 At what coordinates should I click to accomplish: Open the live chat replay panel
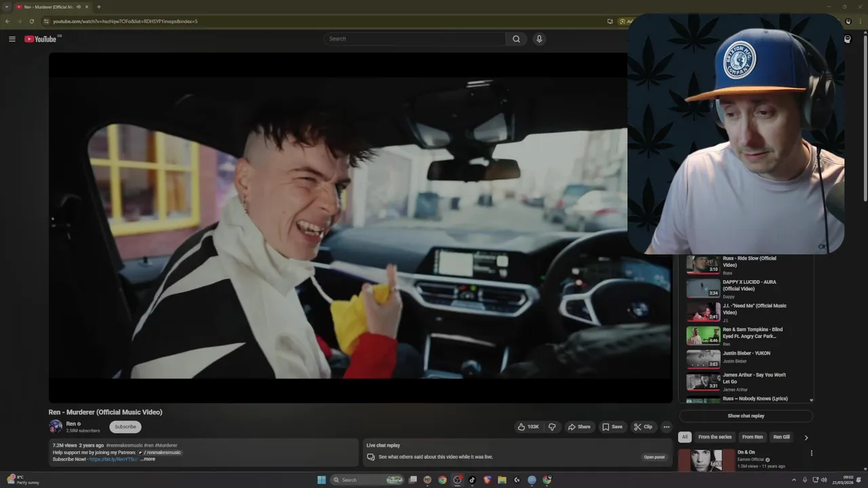coord(654,457)
